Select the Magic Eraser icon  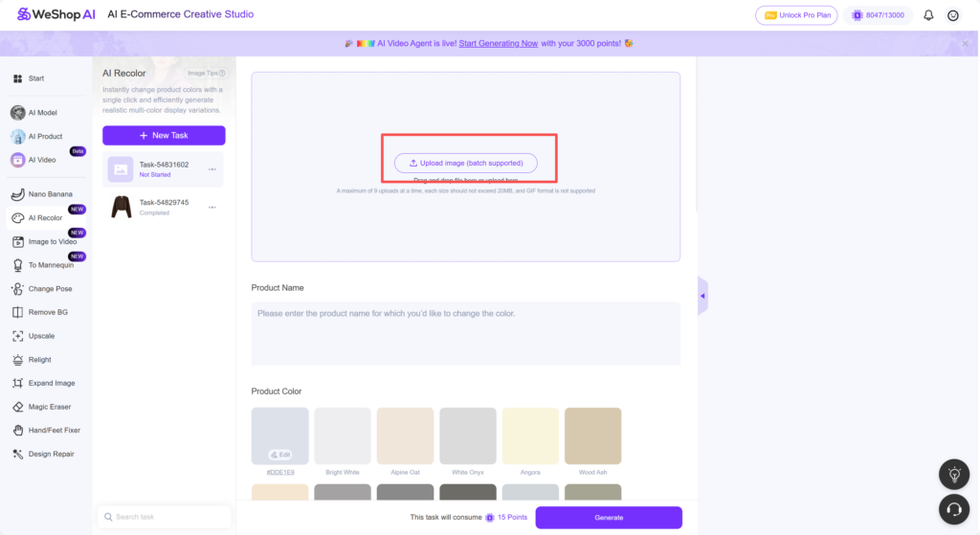[17, 407]
